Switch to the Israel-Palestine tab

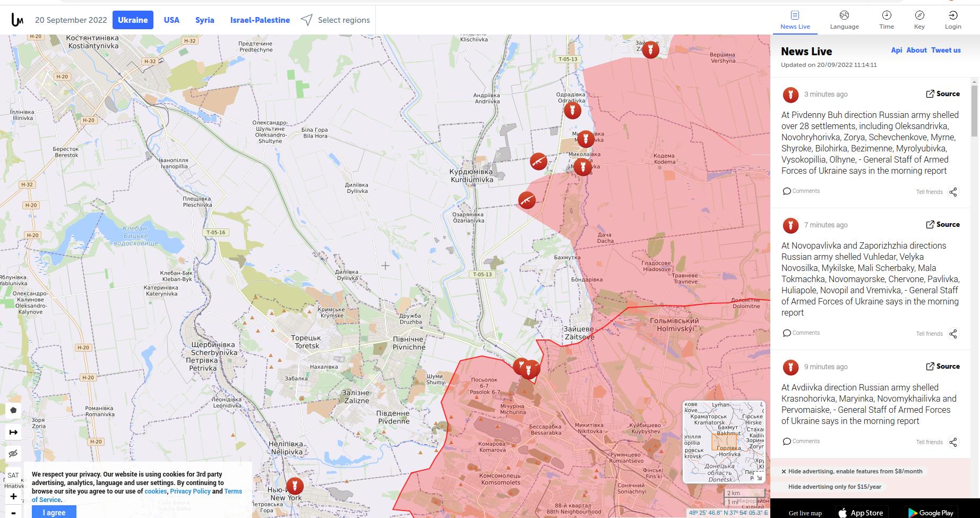pos(260,20)
